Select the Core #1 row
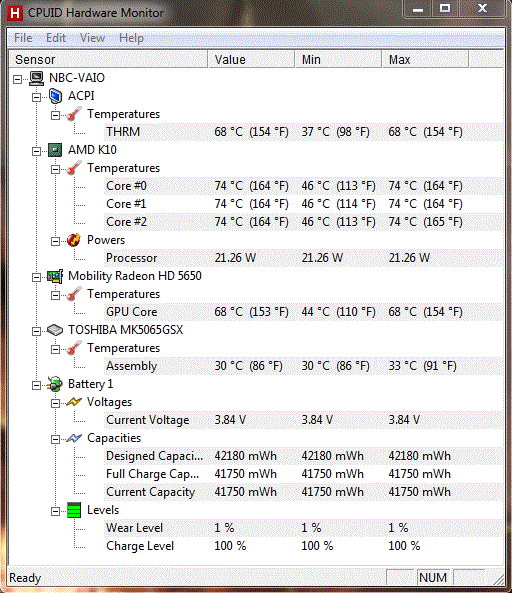 (x=304, y=204)
